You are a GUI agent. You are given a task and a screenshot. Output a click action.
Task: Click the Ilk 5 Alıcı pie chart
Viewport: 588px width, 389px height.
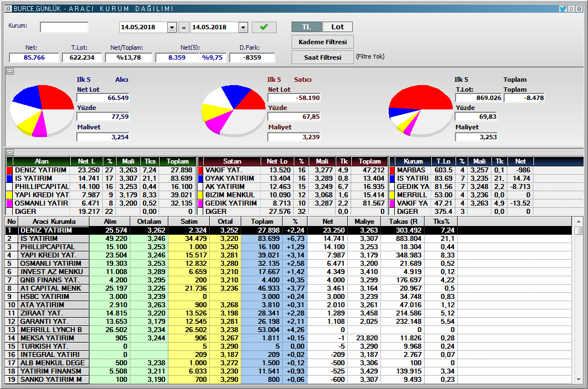(x=41, y=110)
